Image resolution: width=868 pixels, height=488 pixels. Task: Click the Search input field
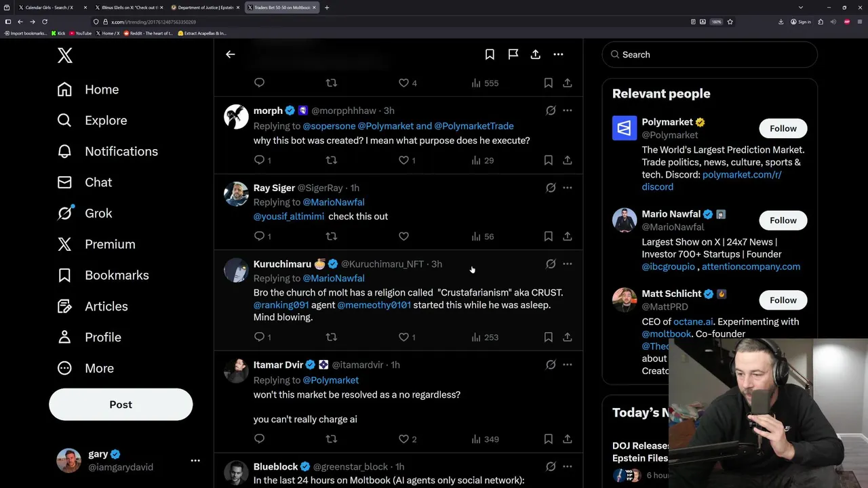coord(709,54)
